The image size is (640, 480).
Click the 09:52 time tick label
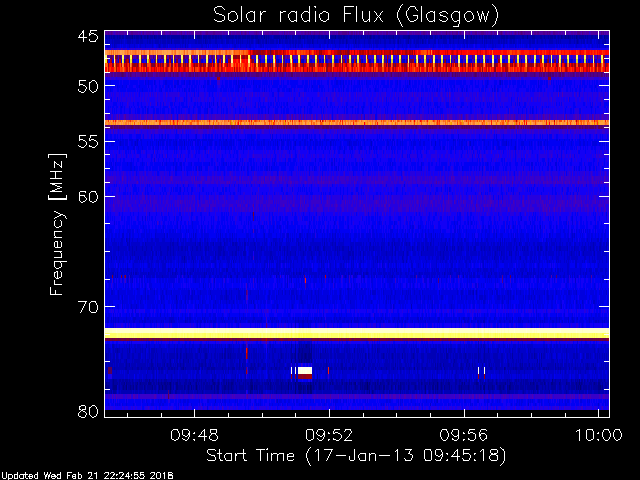[329, 435]
